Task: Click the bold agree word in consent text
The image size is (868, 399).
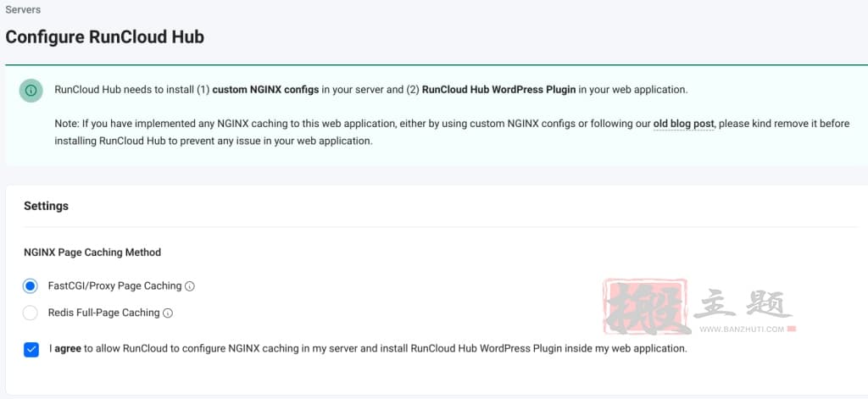Action: click(x=68, y=349)
